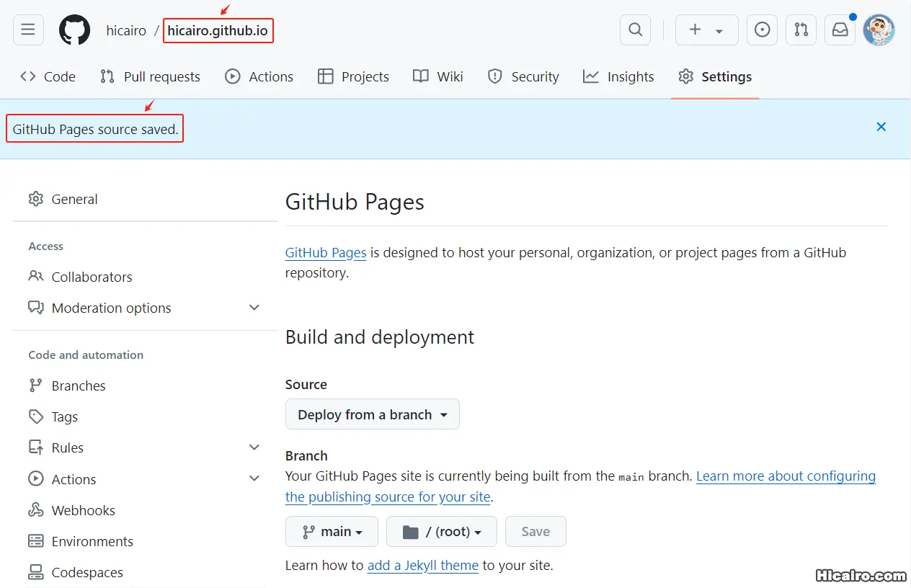Click the issues icon in the top bar

(x=762, y=30)
